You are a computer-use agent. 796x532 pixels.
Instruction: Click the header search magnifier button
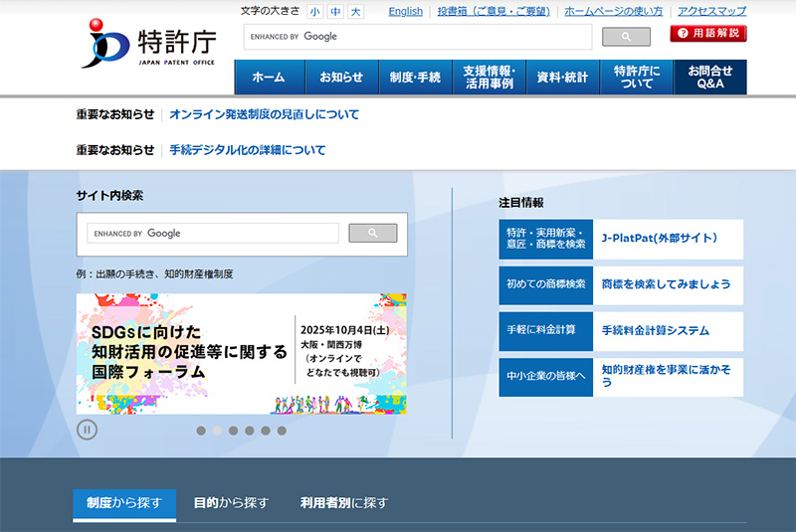[x=626, y=37]
